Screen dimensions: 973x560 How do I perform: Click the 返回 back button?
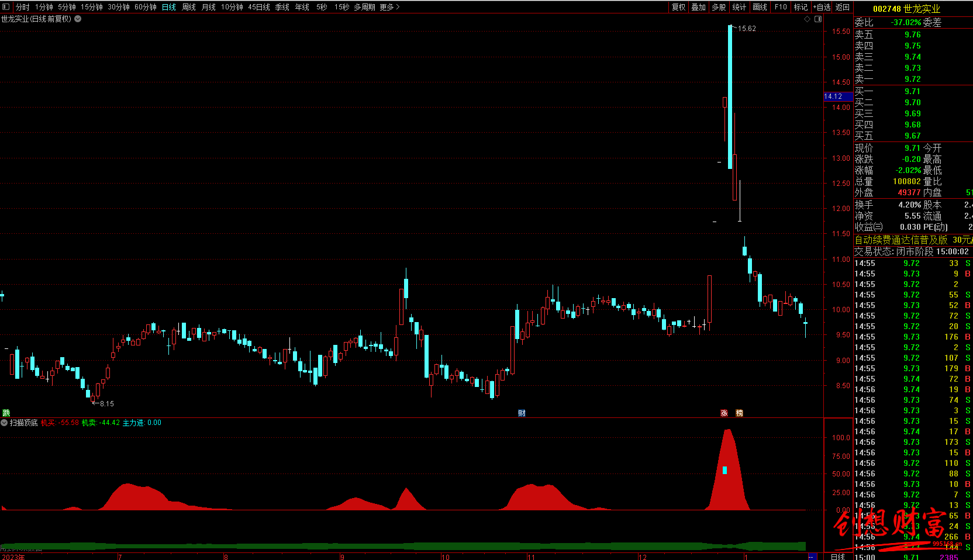[843, 7]
